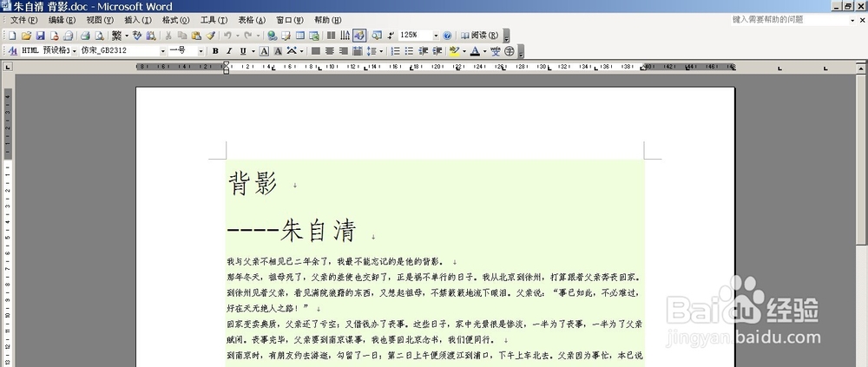Apply distributed alignment

tap(358, 51)
